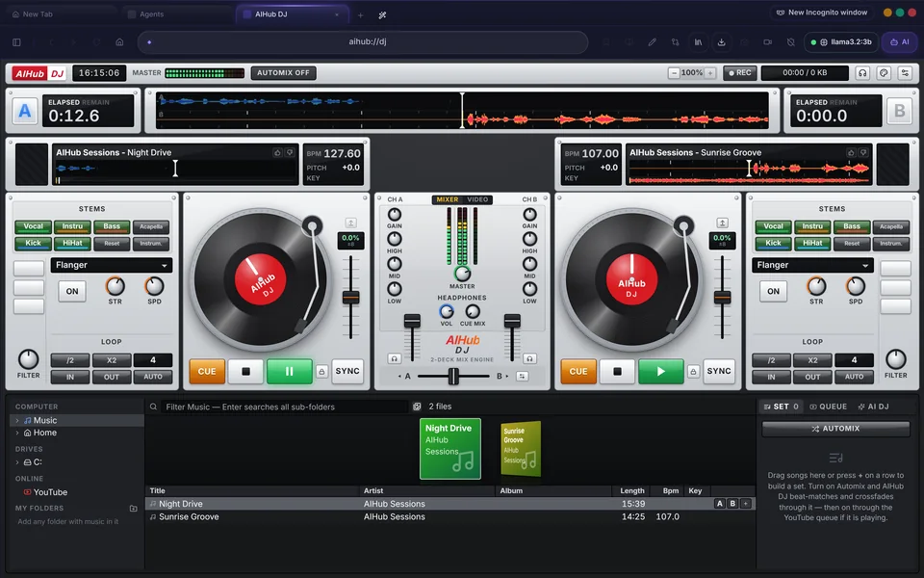
Task: Switch to the VIDEO tab
Action: tap(477, 199)
